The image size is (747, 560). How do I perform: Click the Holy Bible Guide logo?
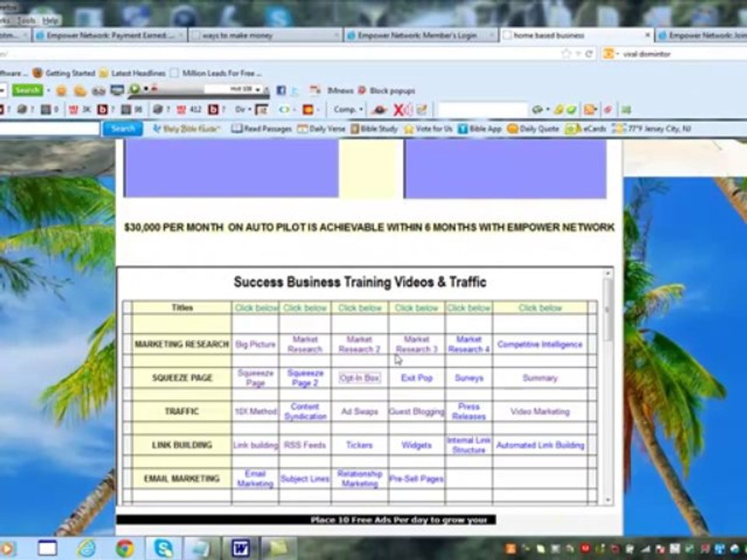[x=186, y=128]
